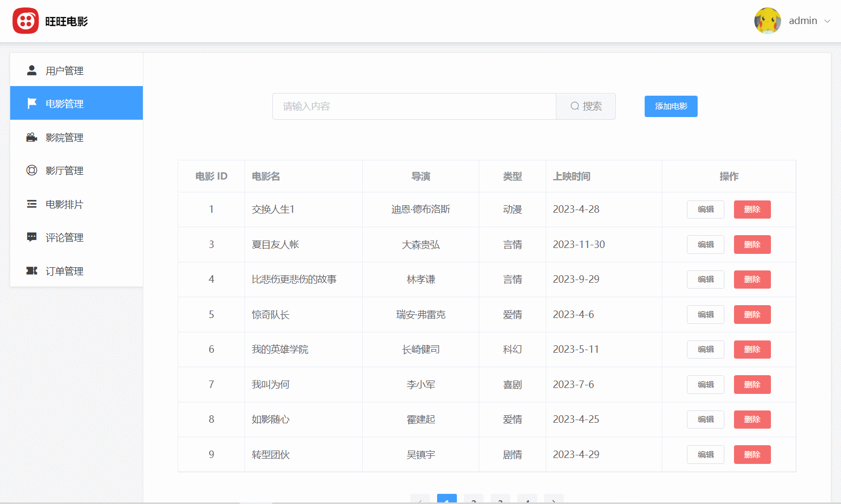The width and height of the screenshot is (841, 504).
Task: Click the lifebuoy icon beside 影厅管理
Action: [32, 170]
